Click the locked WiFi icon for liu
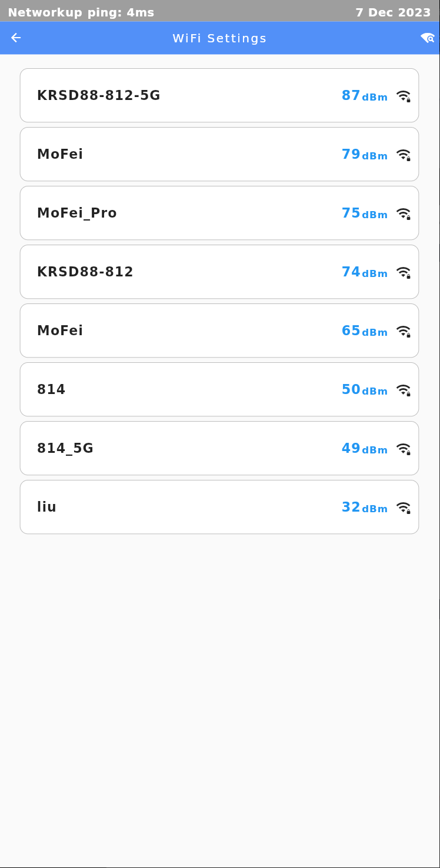Viewport: 440px width, 868px height. click(x=404, y=508)
